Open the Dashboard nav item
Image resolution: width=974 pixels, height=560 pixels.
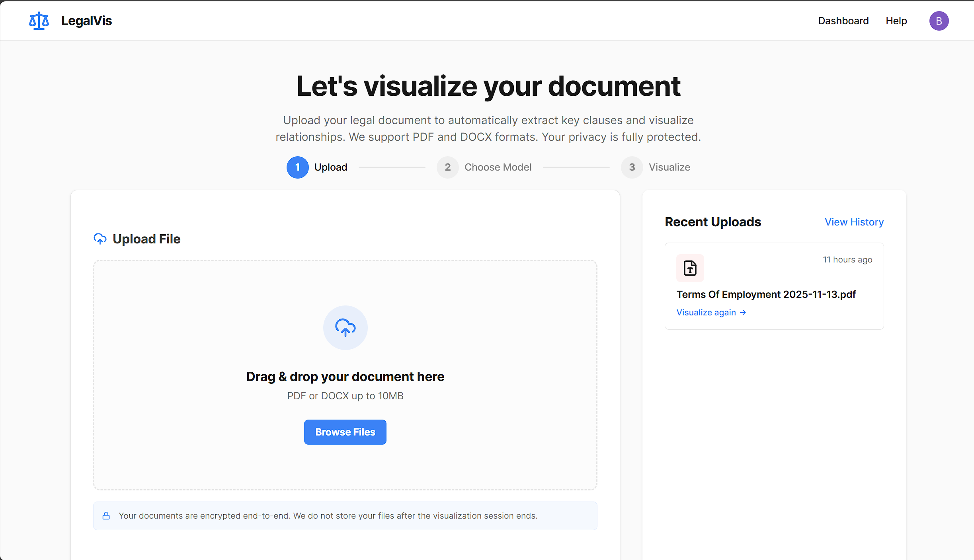point(843,21)
